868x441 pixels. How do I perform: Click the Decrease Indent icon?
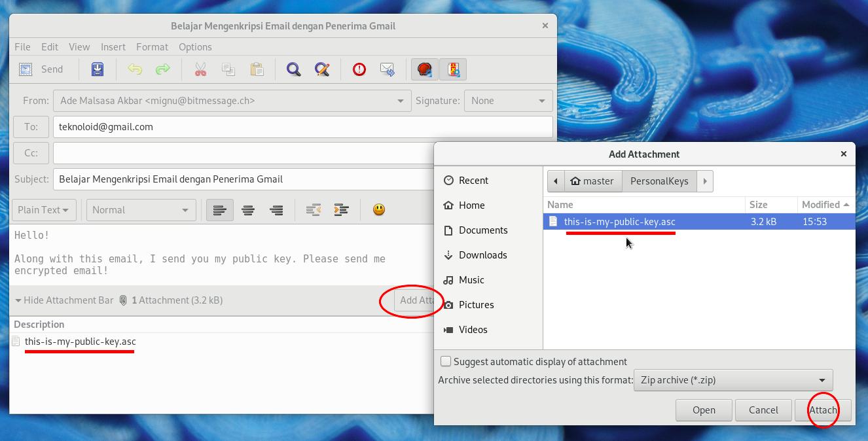[x=313, y=210]
